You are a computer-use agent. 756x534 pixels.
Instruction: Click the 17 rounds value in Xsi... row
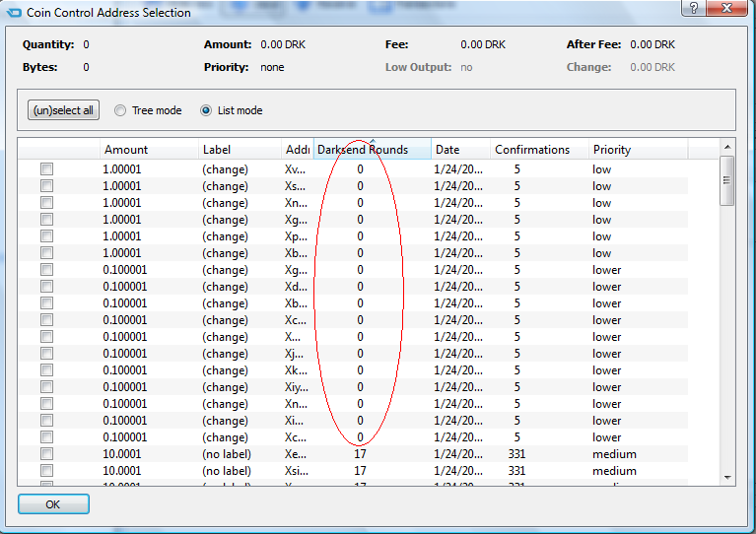tap(360, 470)
